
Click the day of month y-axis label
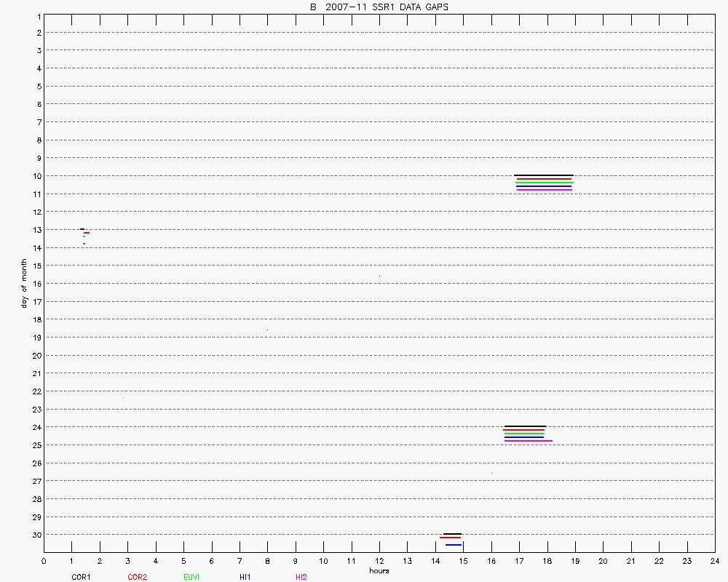[x=24, y=283]
